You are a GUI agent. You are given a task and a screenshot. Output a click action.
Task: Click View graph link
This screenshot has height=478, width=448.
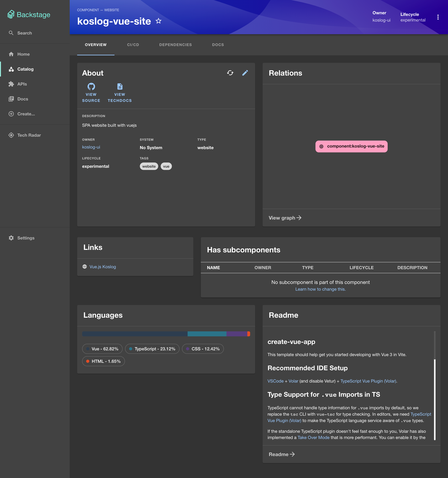point(285,218)
